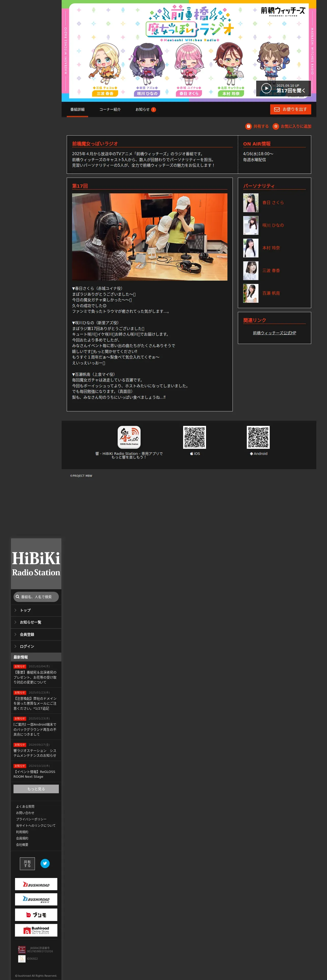Click the 共有する share icon
The width and height of the screenshot is (327, 980).
coord(249,126)
